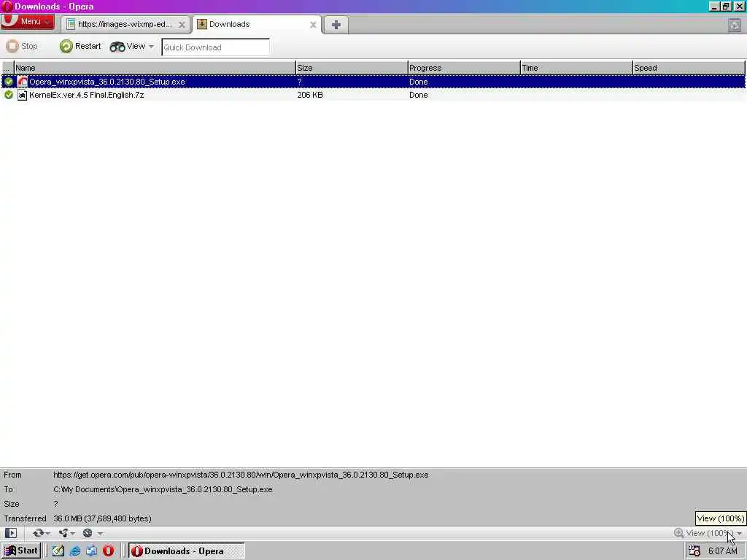Image resolution: width=747 pixels, height=560 pixels.
Task: Click the zoom magnifier icon in status bar
Action: (679, 533)
